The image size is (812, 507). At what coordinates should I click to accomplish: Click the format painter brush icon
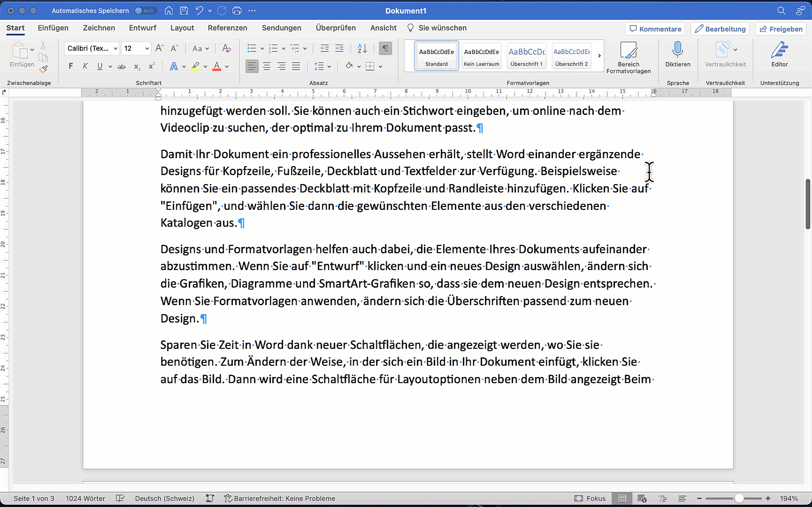[x=43, y=69]
